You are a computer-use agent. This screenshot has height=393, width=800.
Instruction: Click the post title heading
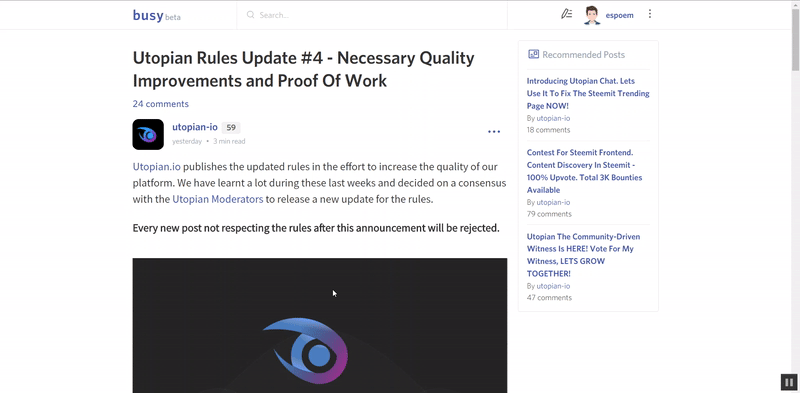(304, 69)
